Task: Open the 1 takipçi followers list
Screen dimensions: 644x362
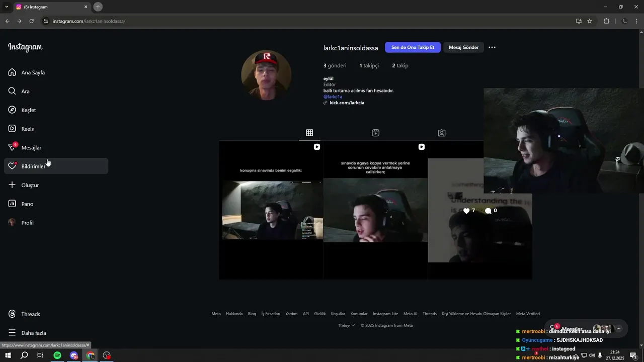Action: pyautogui.click(x=369, y=65)
